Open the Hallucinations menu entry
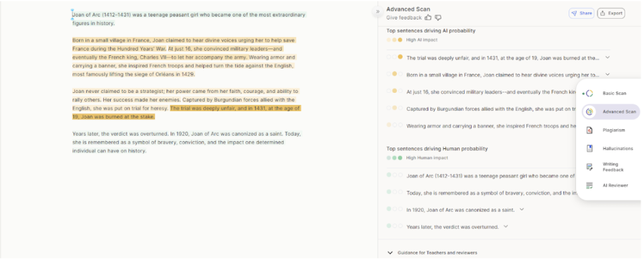 coord(618,149)
